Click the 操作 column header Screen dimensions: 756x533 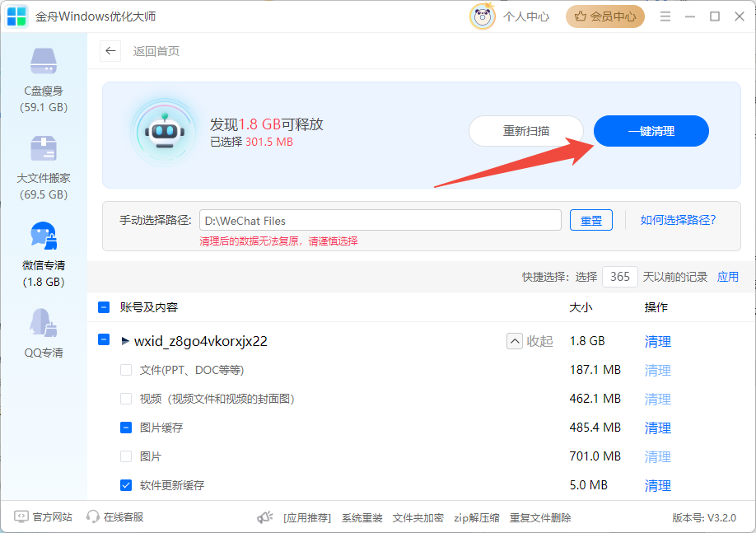tap(656, 307)
